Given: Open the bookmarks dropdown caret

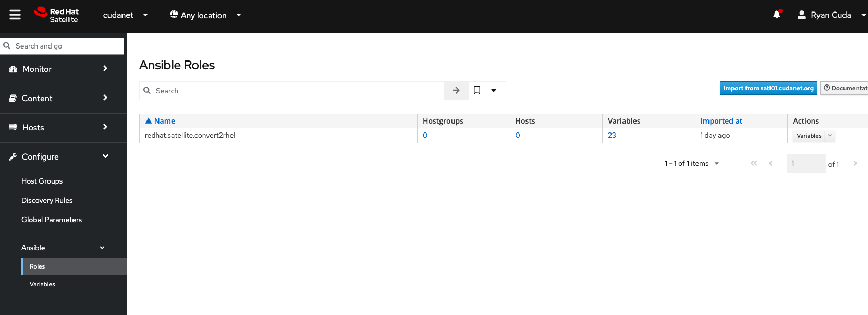Looking at the screenshot, I should click(494, 90).
